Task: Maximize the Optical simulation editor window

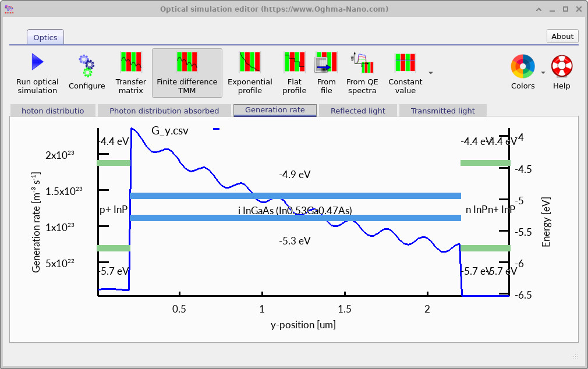Action: [x=565, y=9]
